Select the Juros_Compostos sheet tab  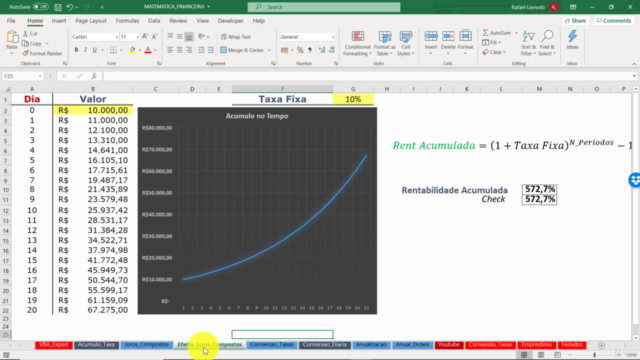coord(146,345)
